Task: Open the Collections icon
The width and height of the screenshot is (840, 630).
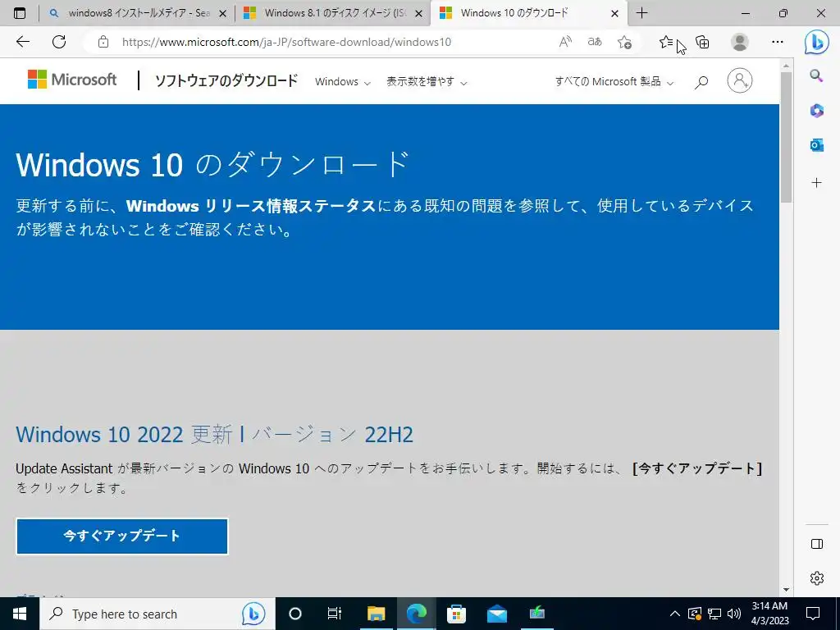Action: [702, 42]
